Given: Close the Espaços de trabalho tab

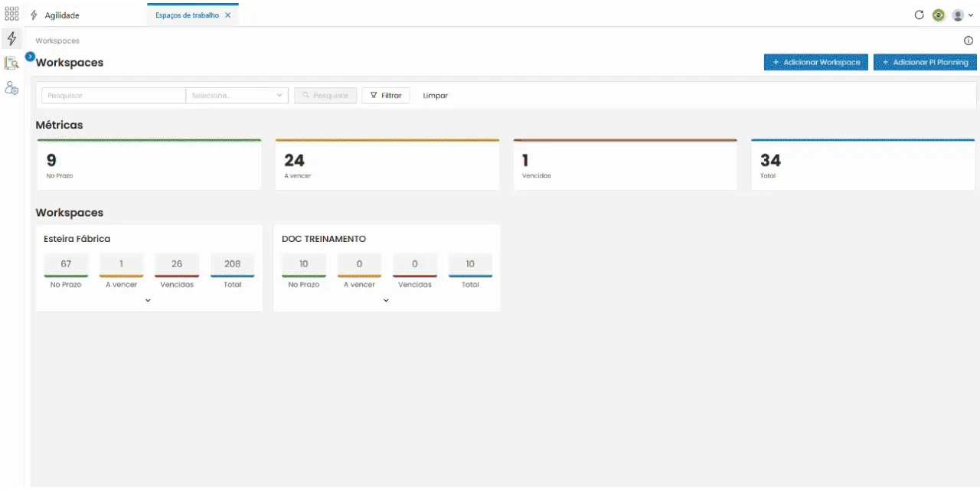Looking at the screenshot, I should coord(227,15).
